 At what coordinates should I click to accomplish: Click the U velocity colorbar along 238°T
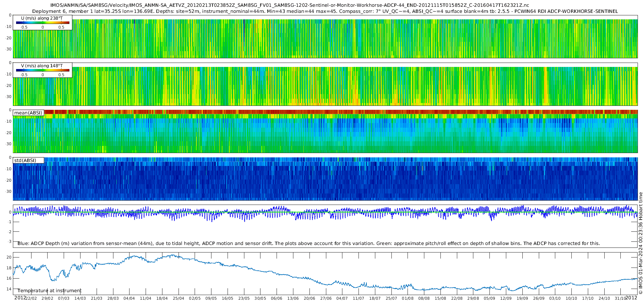point(43,23)
